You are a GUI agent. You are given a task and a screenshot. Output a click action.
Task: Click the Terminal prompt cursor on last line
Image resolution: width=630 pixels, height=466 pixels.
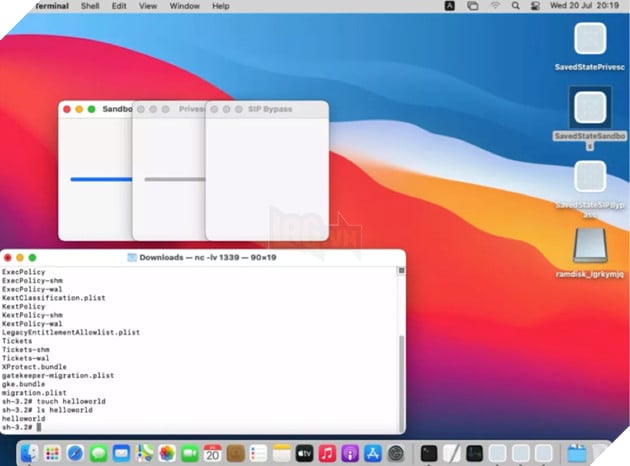(39, 427)
